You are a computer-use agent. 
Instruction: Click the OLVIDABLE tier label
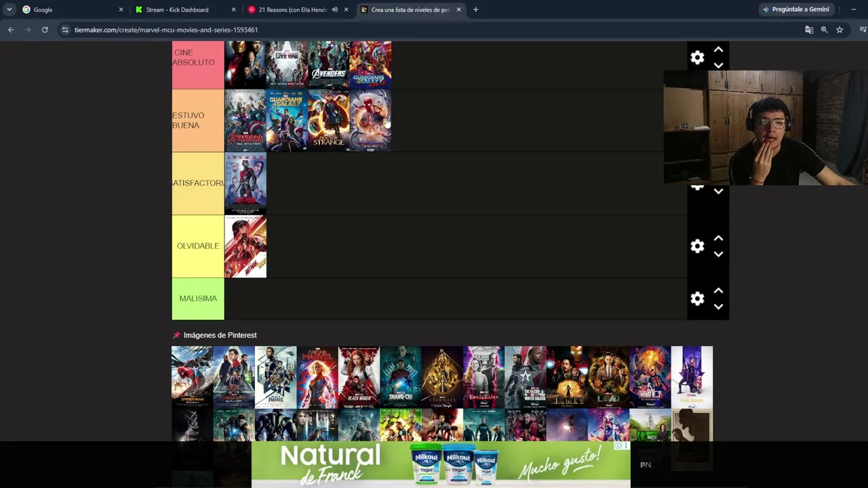tap(198, 246)
